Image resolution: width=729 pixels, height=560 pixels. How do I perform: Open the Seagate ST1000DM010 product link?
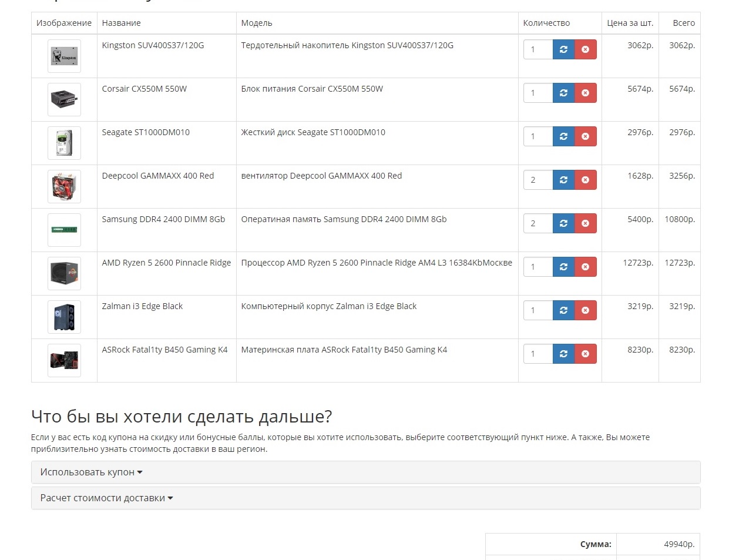coord(146,132)
